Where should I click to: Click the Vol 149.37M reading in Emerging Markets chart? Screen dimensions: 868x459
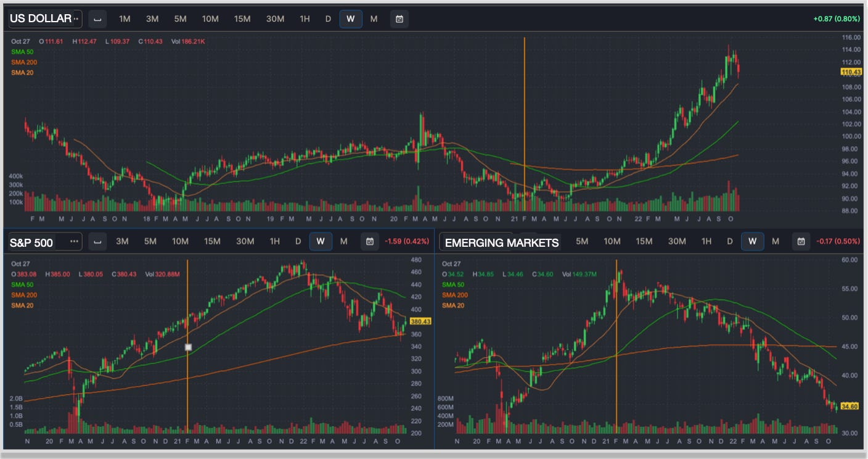[x=579, y=274]
